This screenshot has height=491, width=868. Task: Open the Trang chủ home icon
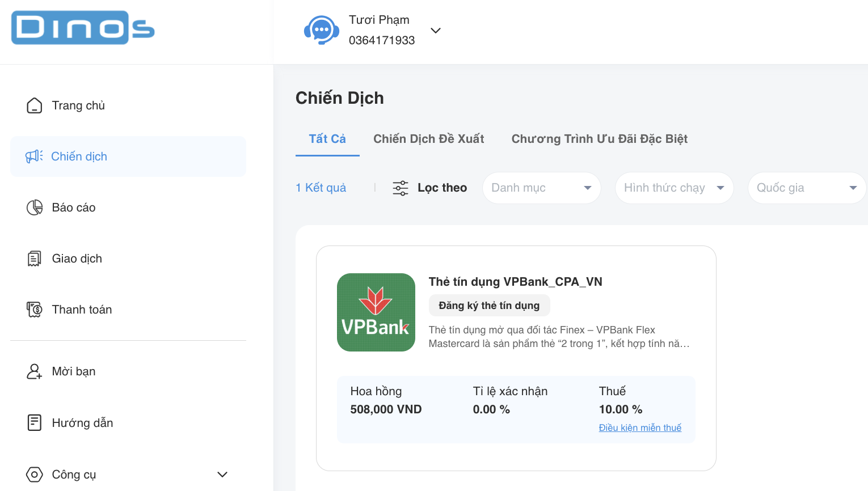(34, 105)
